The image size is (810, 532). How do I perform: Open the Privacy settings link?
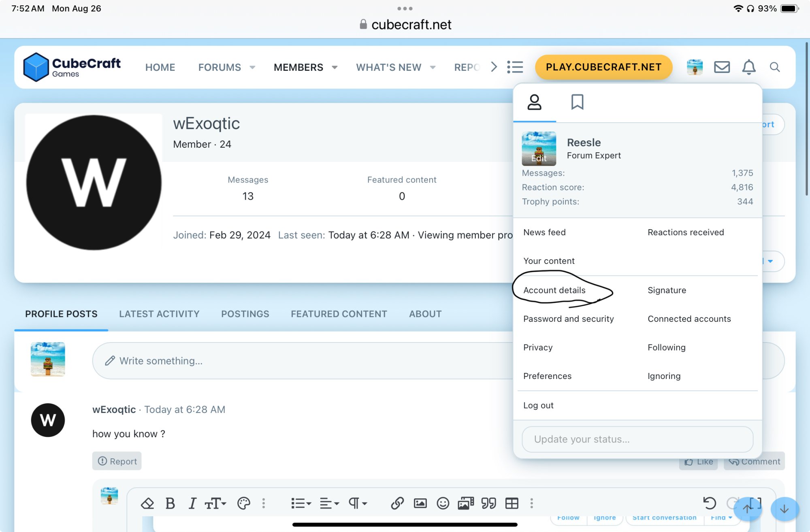coord(537,347)
